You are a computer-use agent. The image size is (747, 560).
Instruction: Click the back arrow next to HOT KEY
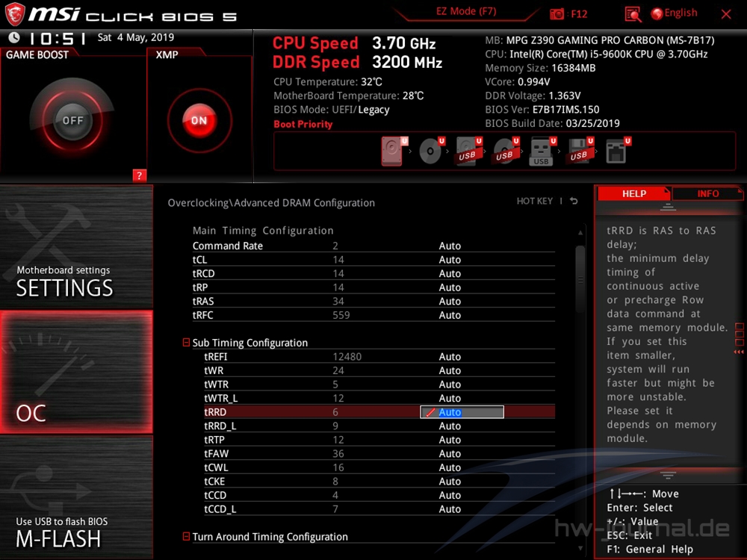click(x=574, y=201)
